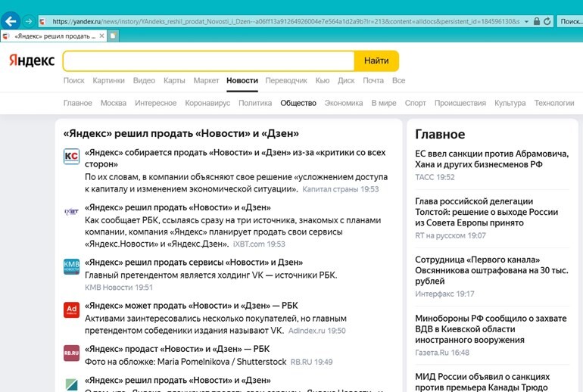Open the Капитал страны source icon

point(71,157)
